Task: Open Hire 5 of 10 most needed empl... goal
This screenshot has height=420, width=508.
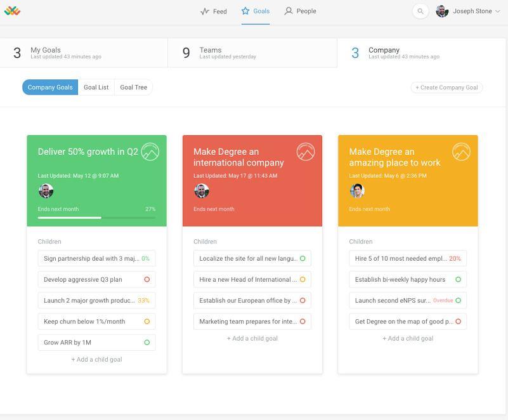Action: 408,259
